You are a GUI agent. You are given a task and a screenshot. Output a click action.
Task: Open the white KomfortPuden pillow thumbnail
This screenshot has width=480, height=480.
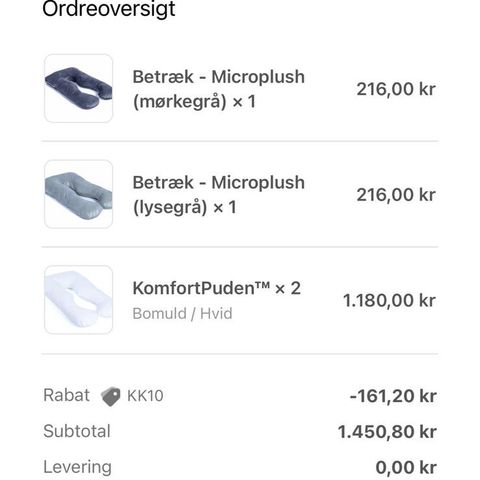click(x=79, y=300)
